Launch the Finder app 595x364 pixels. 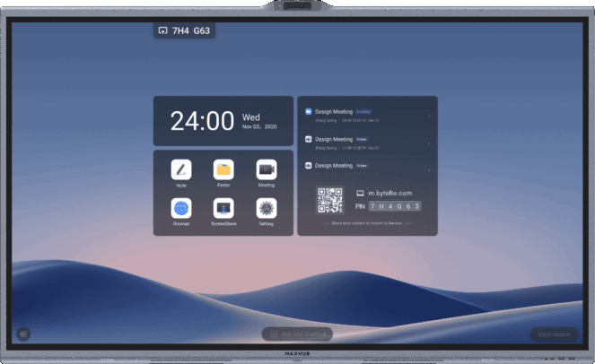click(223, 169)
